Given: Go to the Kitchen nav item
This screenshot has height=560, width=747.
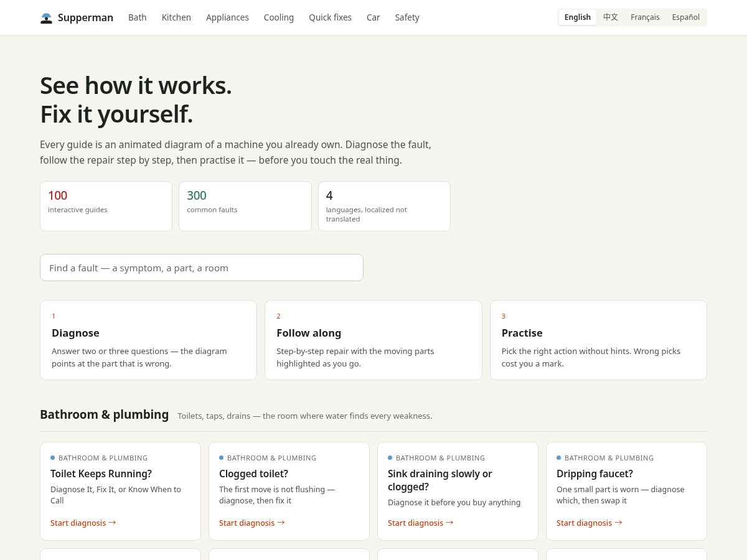Looking at the screenshot, I should 176,17.
